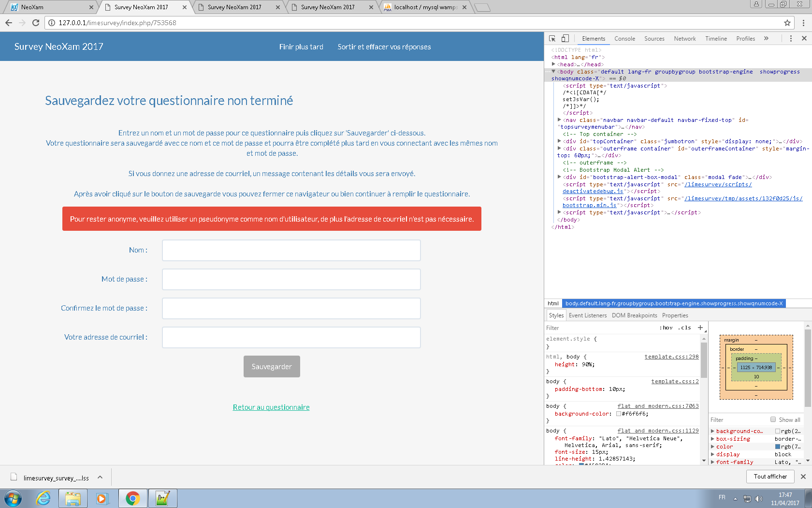Toggle the device toolbar icon
The image size is (812, 508).
pyautogui.click(x=565, y=39)
